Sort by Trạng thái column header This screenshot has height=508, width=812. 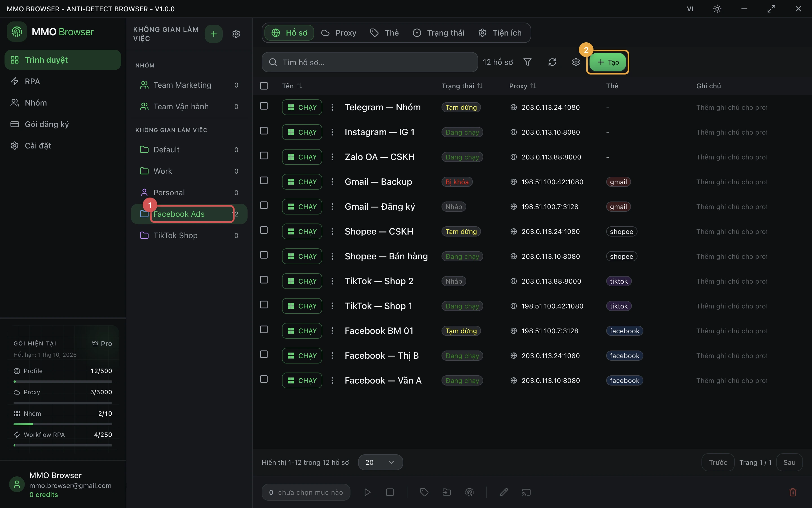(462, 86)
